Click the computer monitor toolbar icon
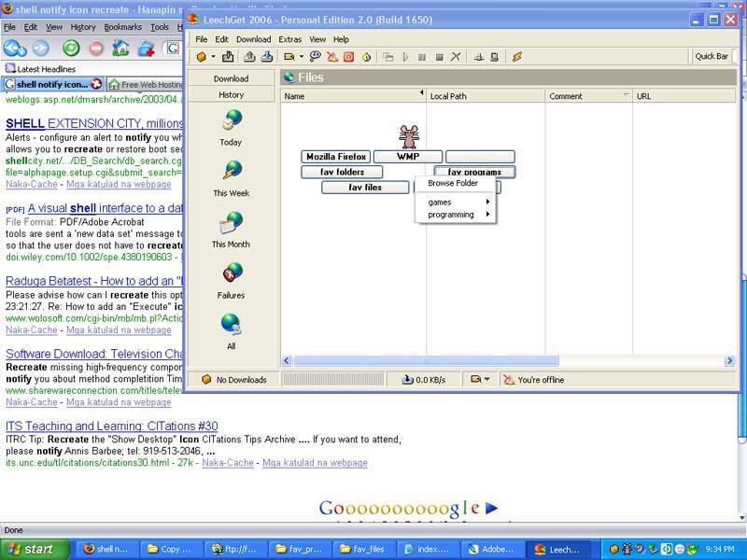Viewport: 747px width, 560px height. tap(495, 57)
